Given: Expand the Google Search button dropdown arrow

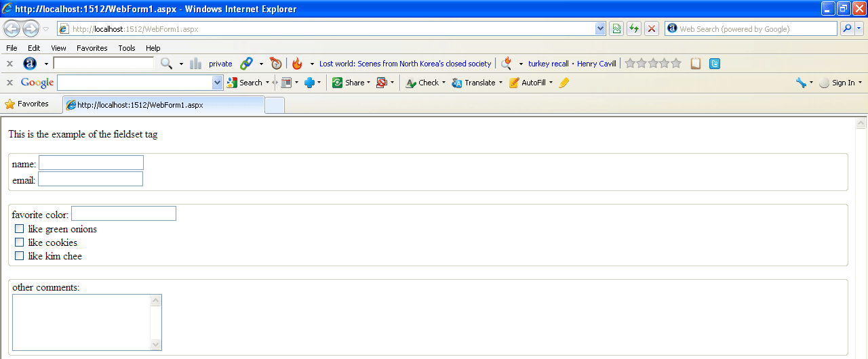Looking at the screenshot, I should click(x=267, y=83).
